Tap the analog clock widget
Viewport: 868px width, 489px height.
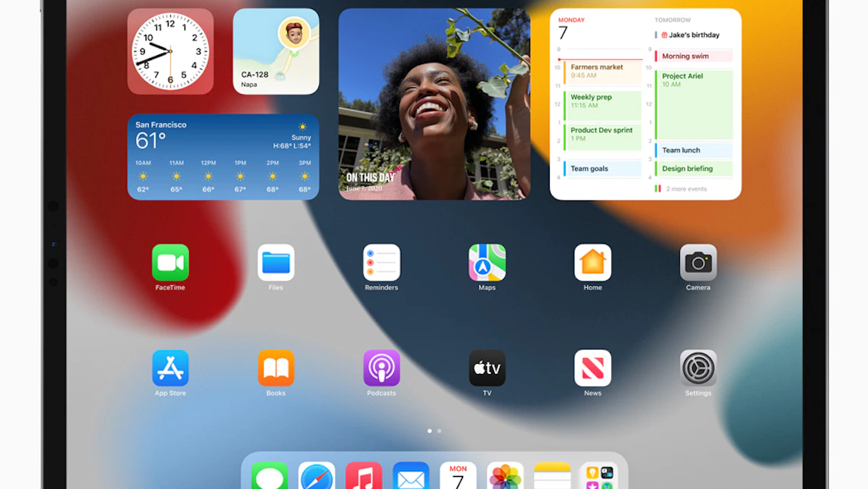(x=170, y=51)
